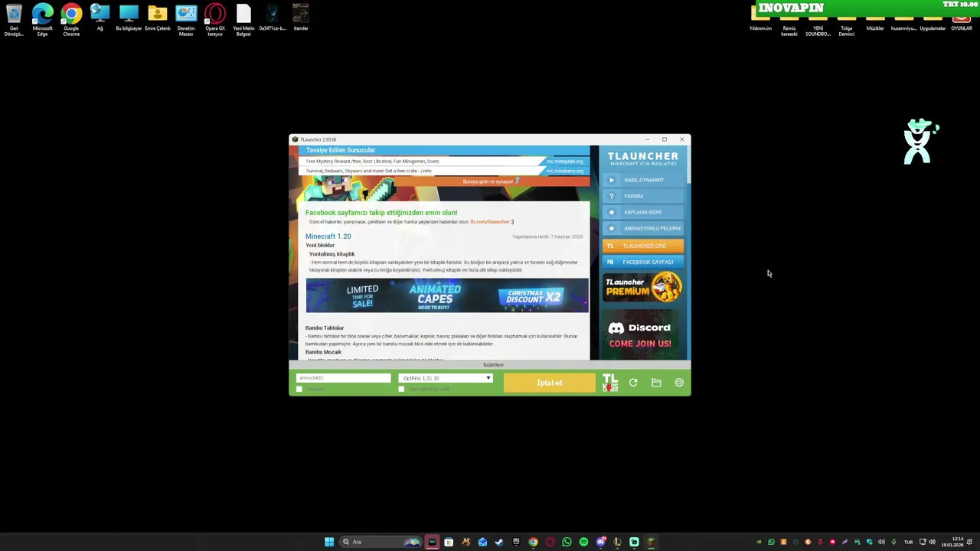The width and height of the screenshot is (980, 551).
Task: Click the mc.minepeak.org server label
Action: point(565,161)
